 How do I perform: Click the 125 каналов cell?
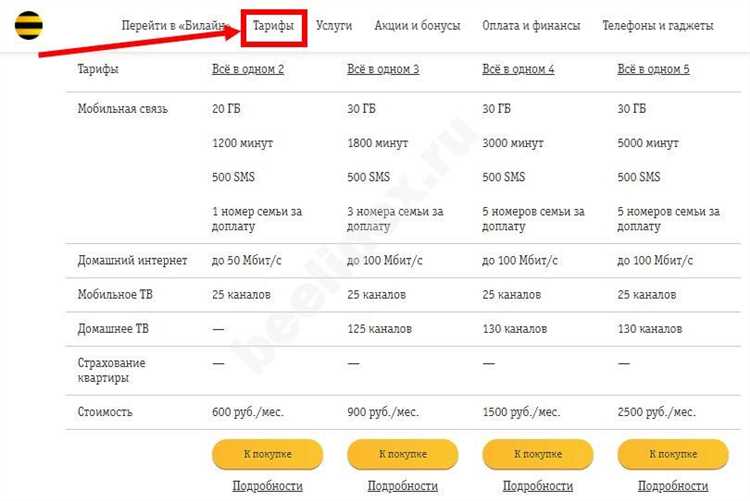click(x=379, y=329)
